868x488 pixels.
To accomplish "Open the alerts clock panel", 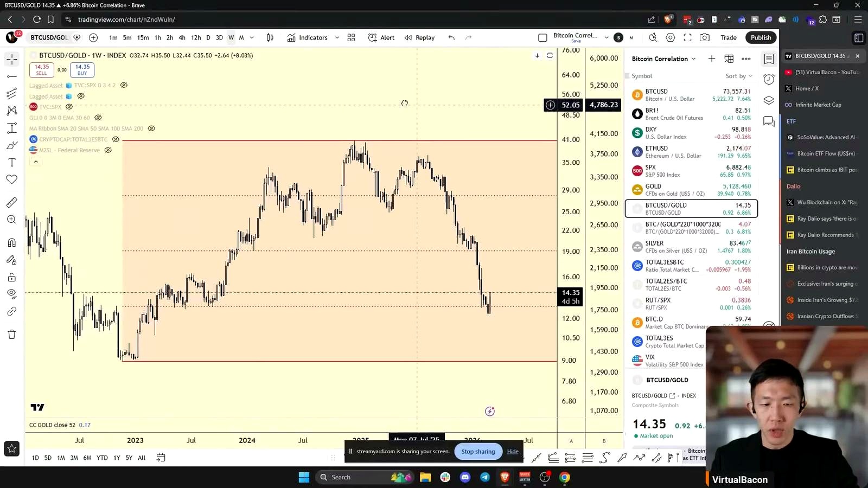I will click(769, 80).
